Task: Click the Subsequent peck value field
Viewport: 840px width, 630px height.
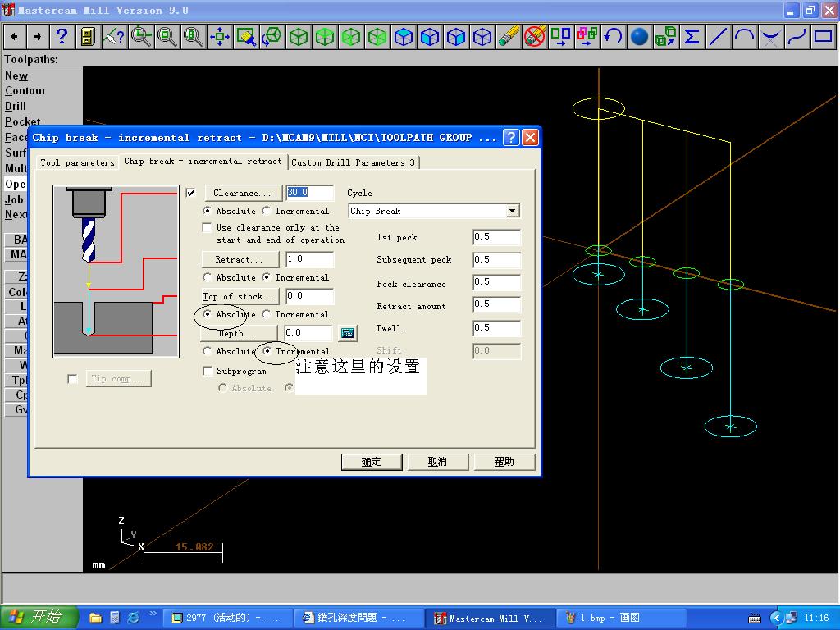Action: pyautogui.click(x=496, y=260)
